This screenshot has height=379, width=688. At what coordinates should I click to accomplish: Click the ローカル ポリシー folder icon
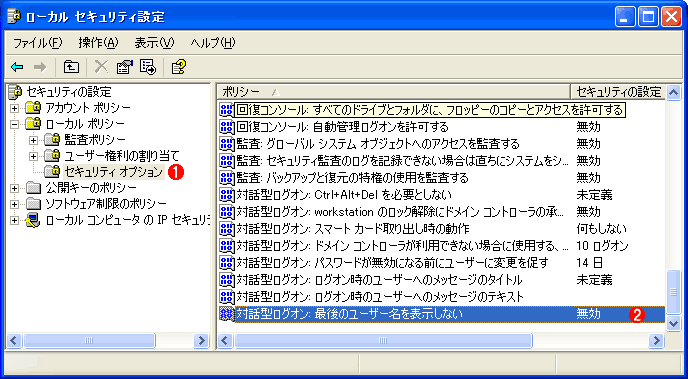(33, 123)
